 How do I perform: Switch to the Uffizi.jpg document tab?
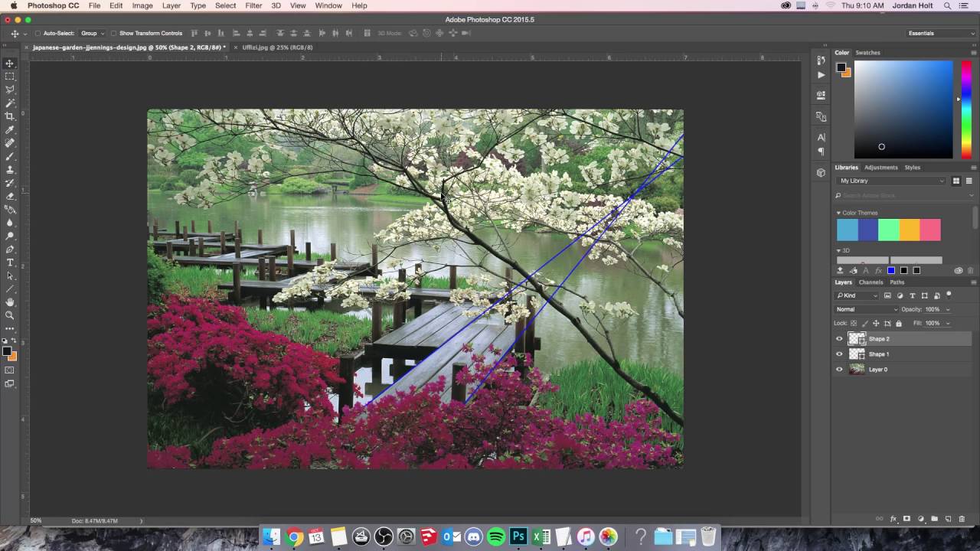point(277,47)
